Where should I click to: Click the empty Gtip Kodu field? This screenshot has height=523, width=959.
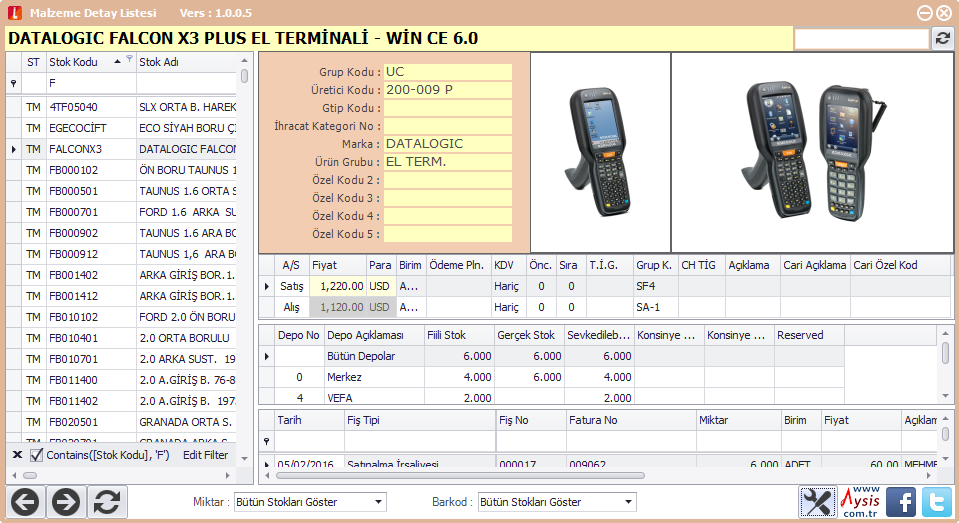(x=448, y=108)
